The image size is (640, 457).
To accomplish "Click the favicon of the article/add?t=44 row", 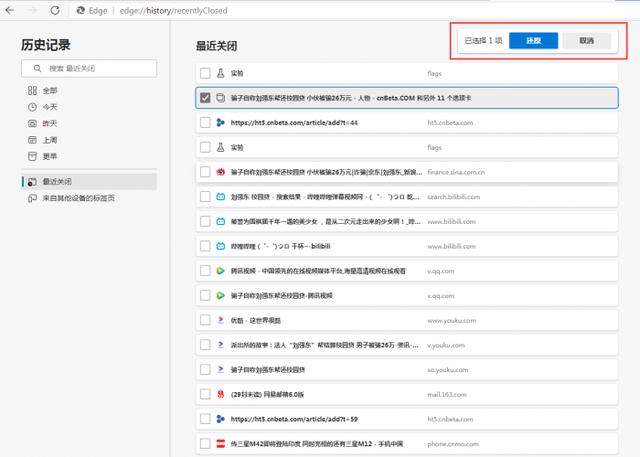I will click(220, 122).
